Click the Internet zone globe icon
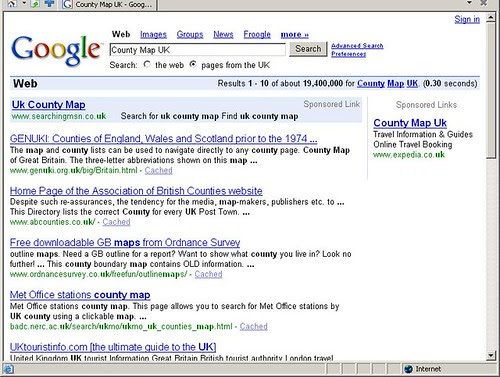 click(408, 369)
